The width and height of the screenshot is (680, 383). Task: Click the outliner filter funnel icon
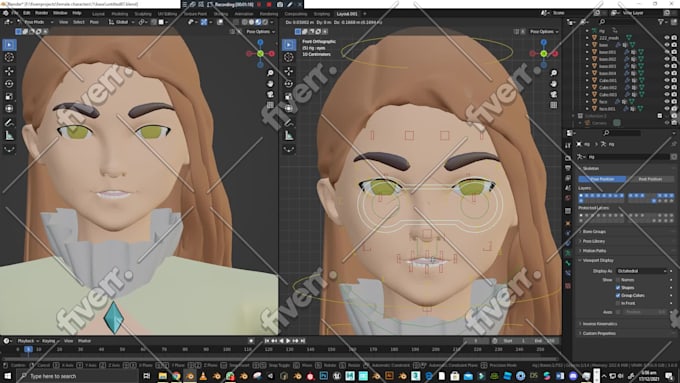tap(661, 22)
